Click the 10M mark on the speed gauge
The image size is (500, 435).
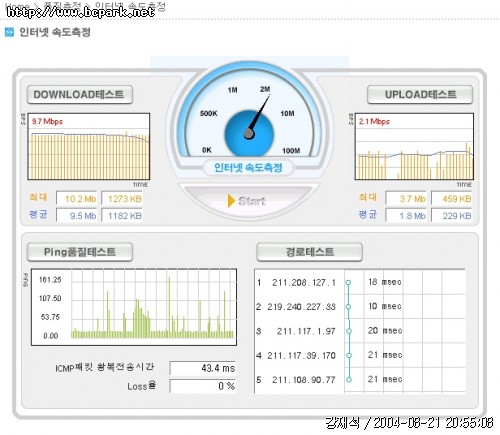tap(287, 114)
